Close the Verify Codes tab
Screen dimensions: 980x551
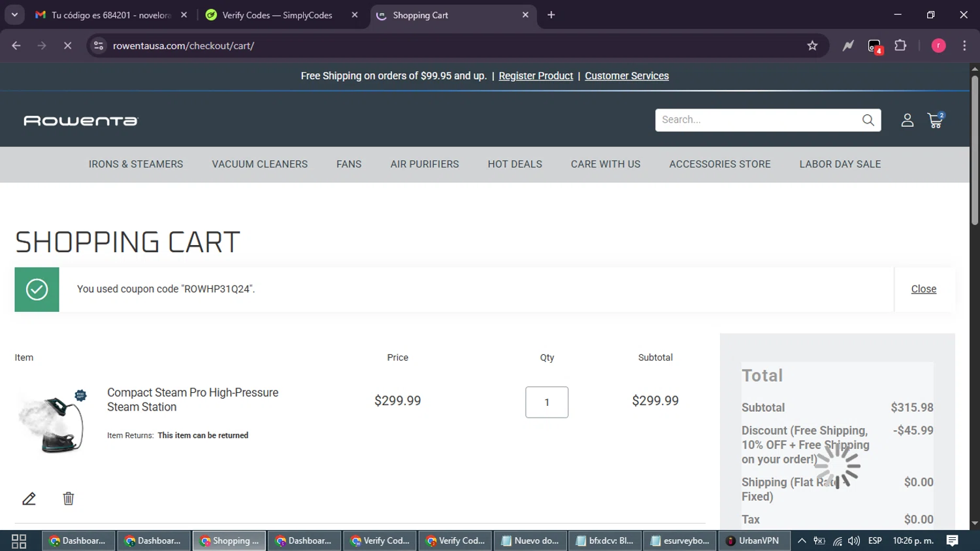[355, 15]
